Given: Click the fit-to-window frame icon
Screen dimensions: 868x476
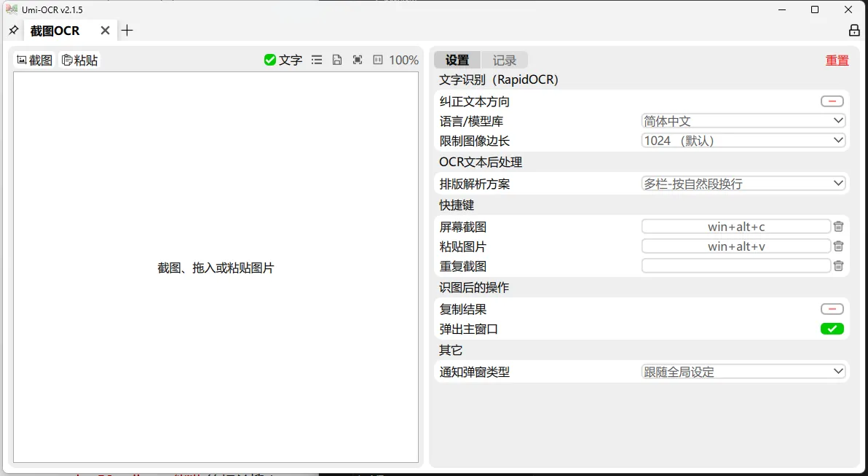Looking at the screenshot, I should pos(358,60).
